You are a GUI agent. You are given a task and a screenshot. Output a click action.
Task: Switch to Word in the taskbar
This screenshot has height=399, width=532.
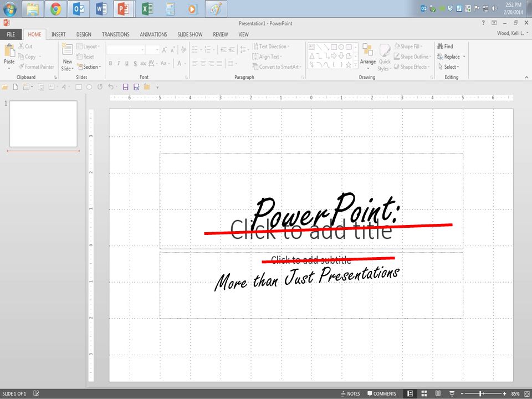[x=101, y=9]
